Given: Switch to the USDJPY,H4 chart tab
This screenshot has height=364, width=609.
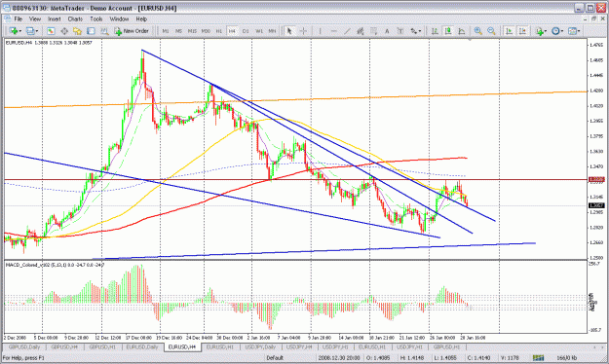Looking at the screenshot, I should [299, 346].
